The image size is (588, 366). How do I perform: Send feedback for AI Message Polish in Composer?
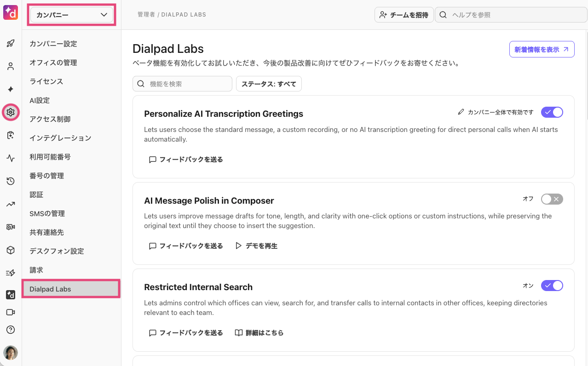pos(186,246)
